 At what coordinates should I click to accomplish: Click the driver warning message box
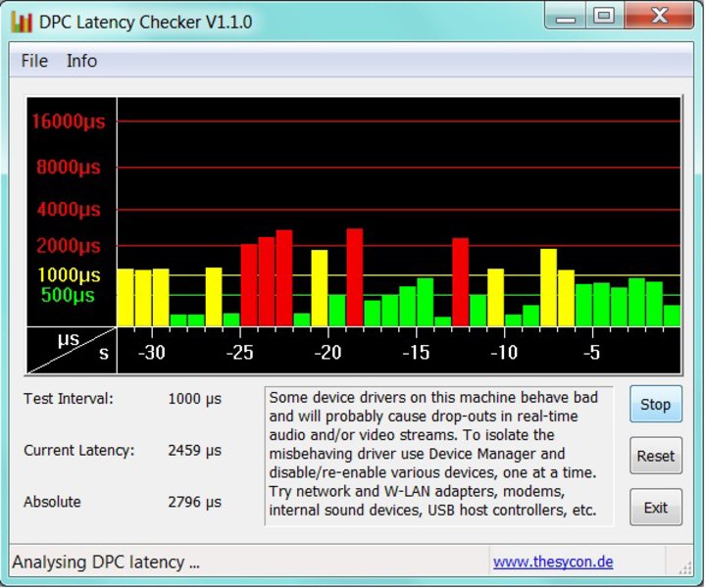click(439, 456)
